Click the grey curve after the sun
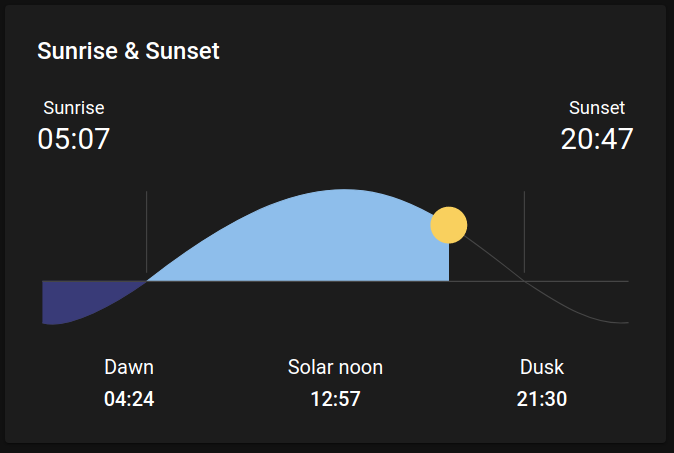Viewport: 674px width, 453px height. pyautogui.click(x=494, y=259)
